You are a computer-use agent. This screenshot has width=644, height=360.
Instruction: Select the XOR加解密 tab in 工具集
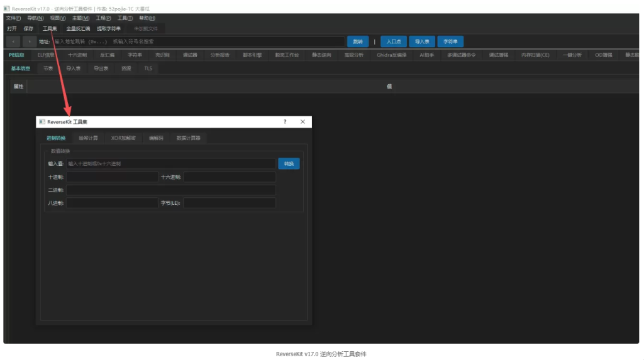pos(123,138)
